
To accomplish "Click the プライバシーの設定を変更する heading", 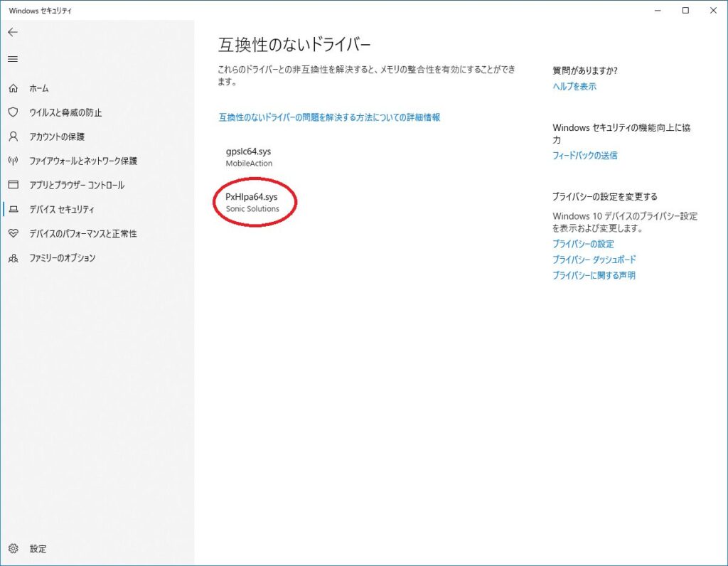I will coord(605,197).
